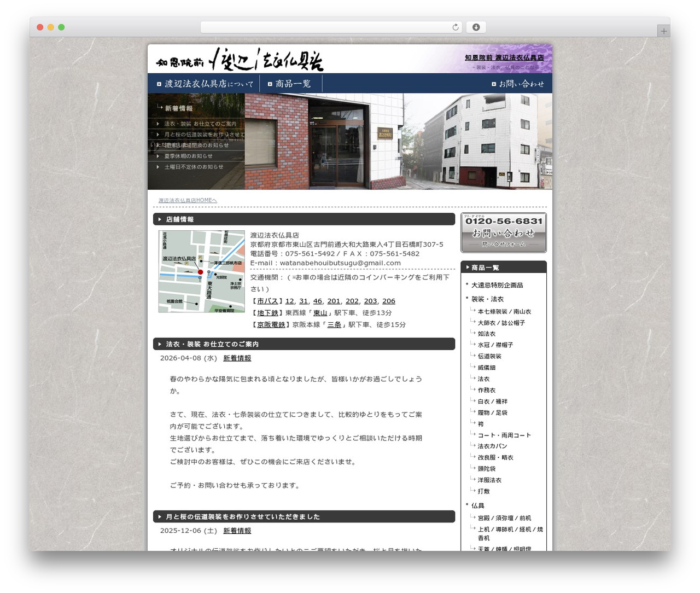Viewport: 700px width, 593px height.
Task: Open 本七條袈裟 / 南山衣 in the sidebar
Action: (504, 311)
